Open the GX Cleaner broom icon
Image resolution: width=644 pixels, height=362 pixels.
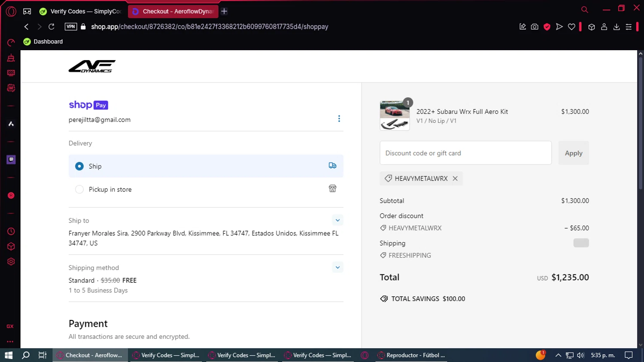(11, 58)
